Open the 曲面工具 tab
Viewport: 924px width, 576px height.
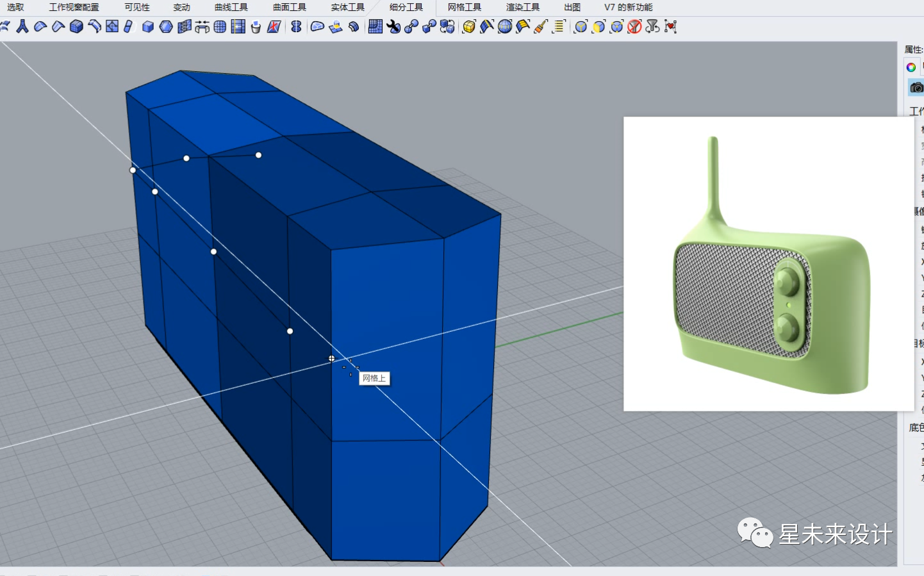[x=290, y=7]
